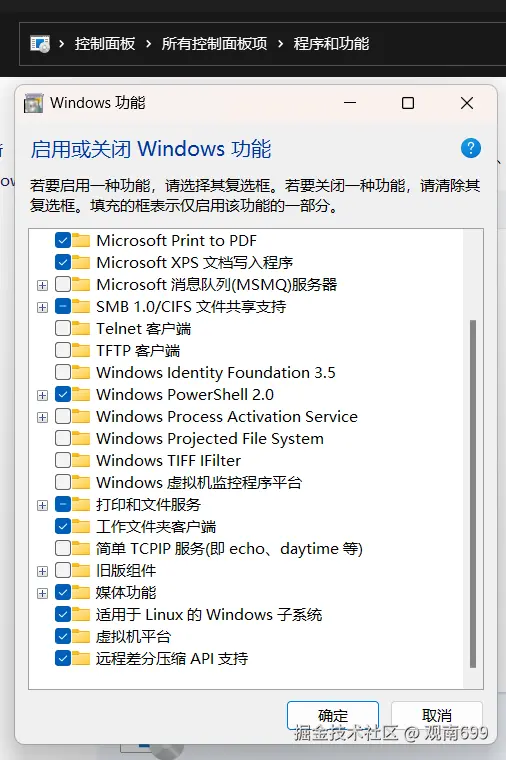Click the Windows 功能 title bar icon

[x=33, y=103]
